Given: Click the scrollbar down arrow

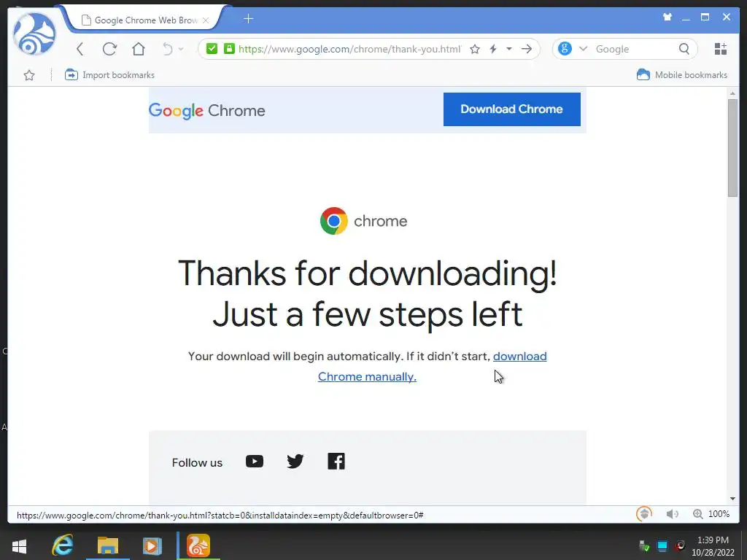Looking at the screenshot, I should 732,499.
